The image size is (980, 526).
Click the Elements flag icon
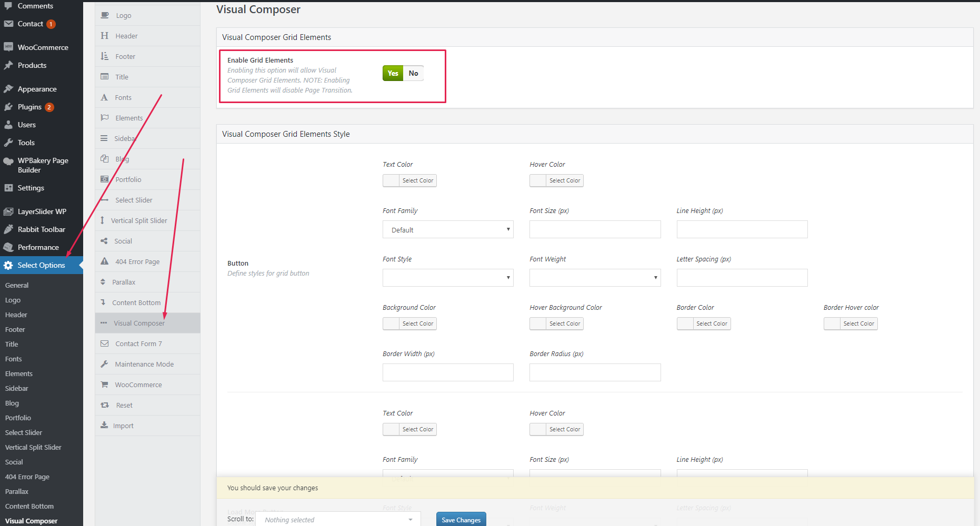click(x=105, y=118)
